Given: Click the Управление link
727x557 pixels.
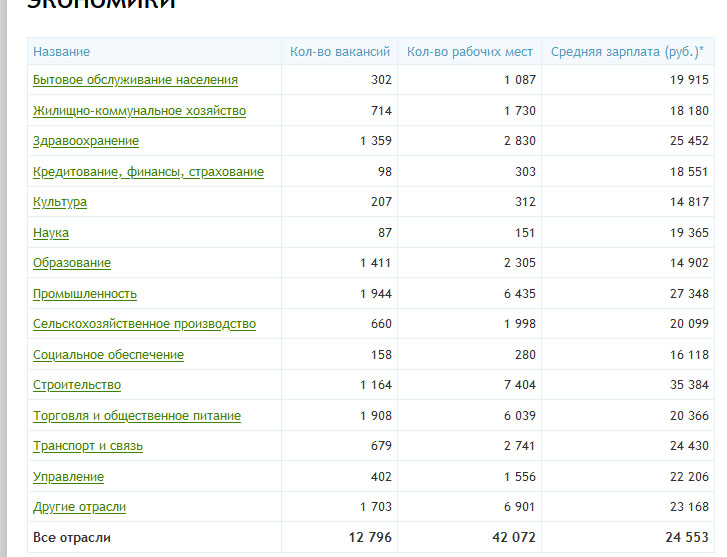Looking at the screenshot, I should tap(68, 477).
